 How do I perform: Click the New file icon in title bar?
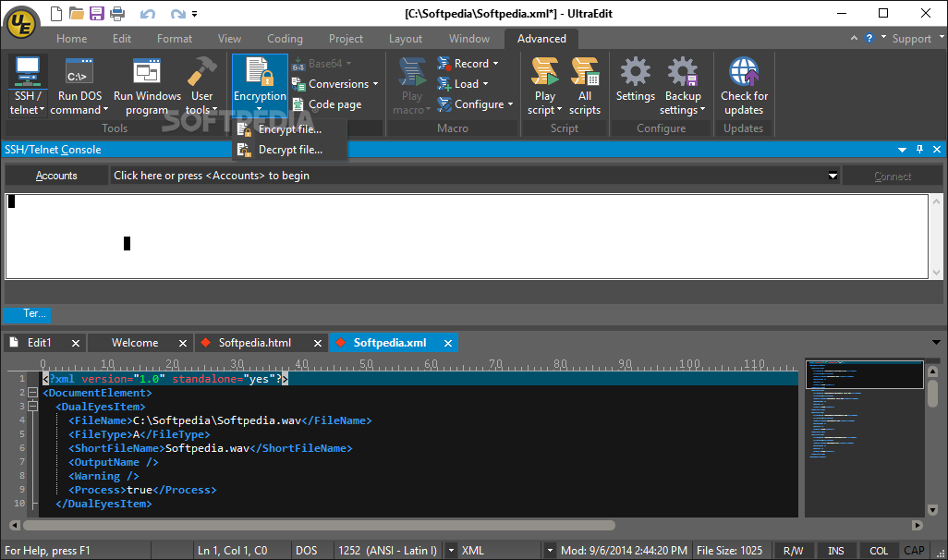(x=56, y=13)
